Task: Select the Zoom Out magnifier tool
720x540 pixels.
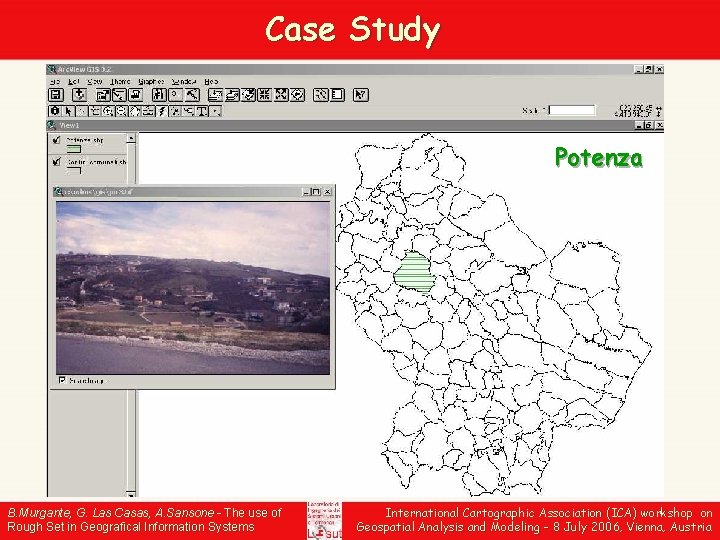Action: [121, 111]
